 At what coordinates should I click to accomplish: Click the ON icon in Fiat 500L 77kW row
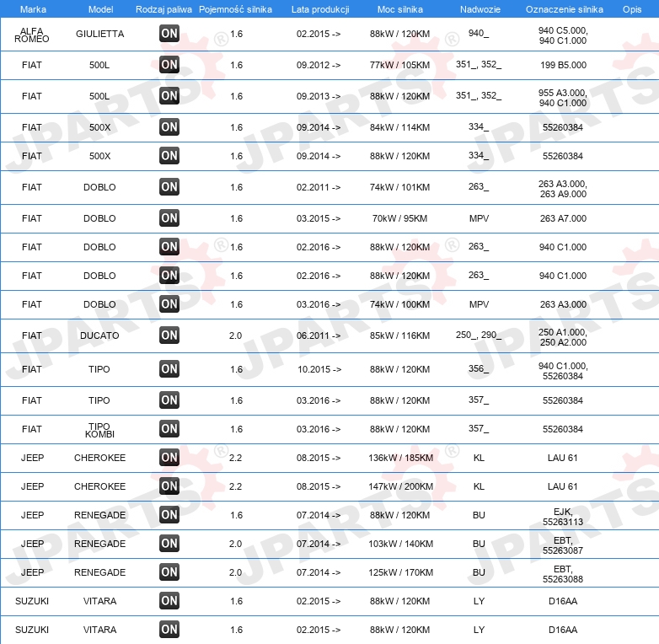click(x=169, y=65)
